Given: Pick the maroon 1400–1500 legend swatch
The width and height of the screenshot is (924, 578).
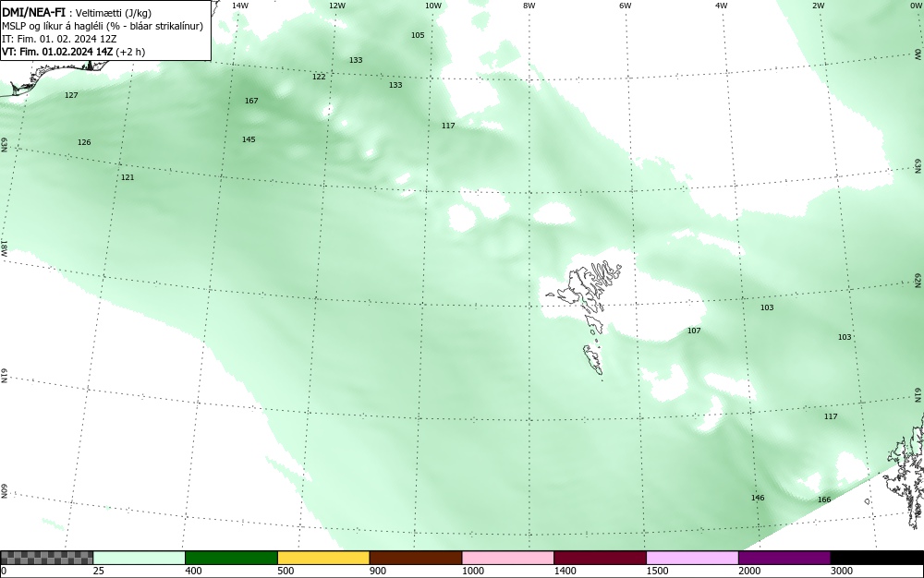Looking at the screenshot, I should point(600,558).
